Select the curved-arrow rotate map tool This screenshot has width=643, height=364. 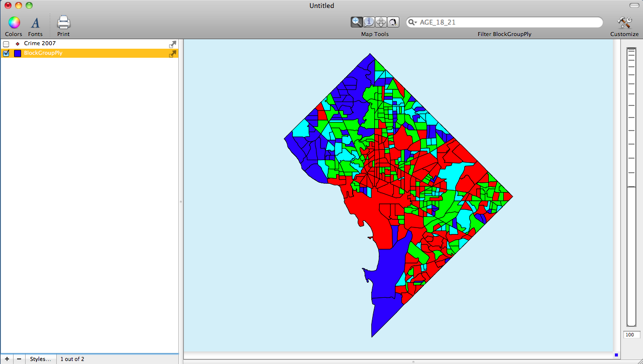coord(393,22)
